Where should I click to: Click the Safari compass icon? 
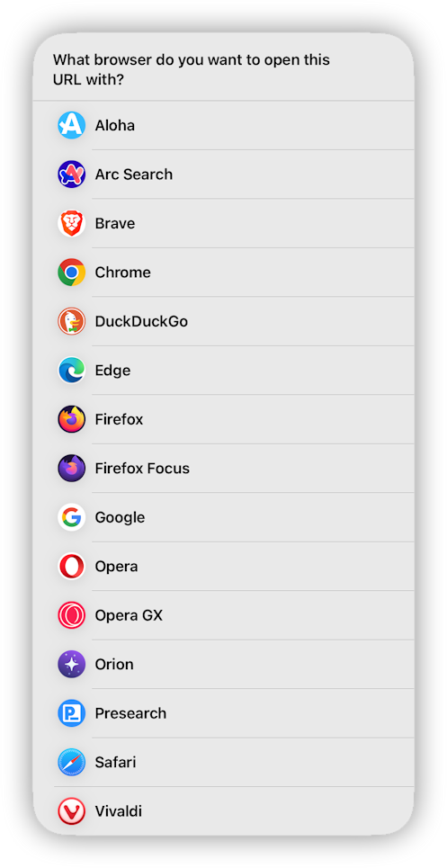click(71, 762)
